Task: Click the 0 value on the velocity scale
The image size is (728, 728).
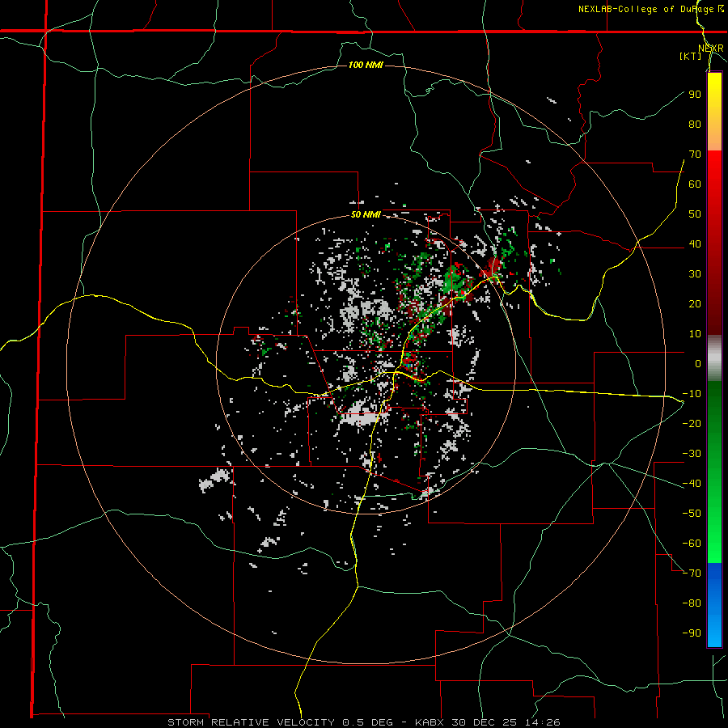Action: coord(698,364)
